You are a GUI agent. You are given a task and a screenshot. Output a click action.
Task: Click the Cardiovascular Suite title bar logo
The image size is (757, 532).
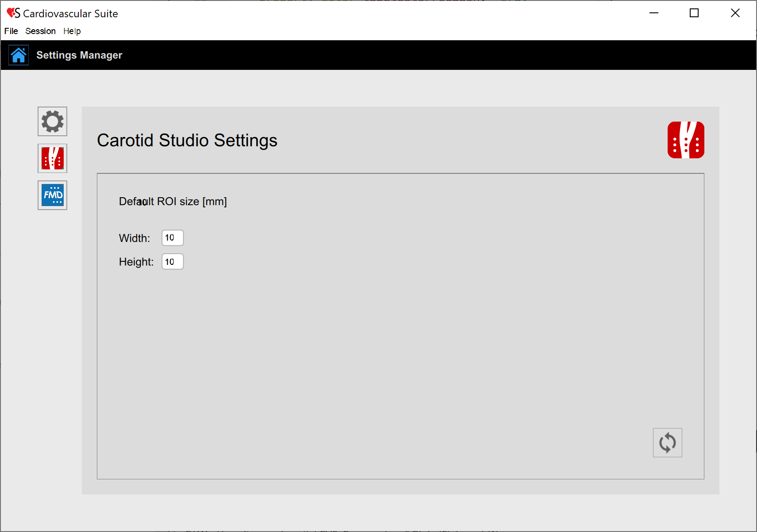click(13, 13)
